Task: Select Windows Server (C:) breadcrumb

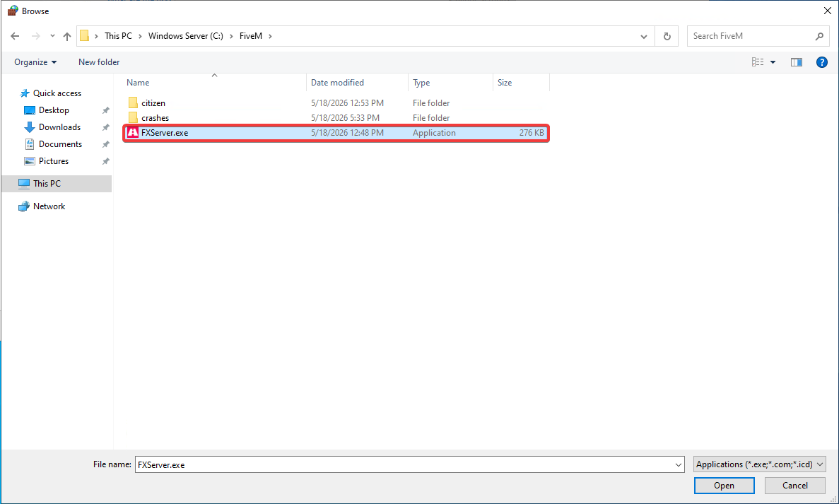Action: 186,36
